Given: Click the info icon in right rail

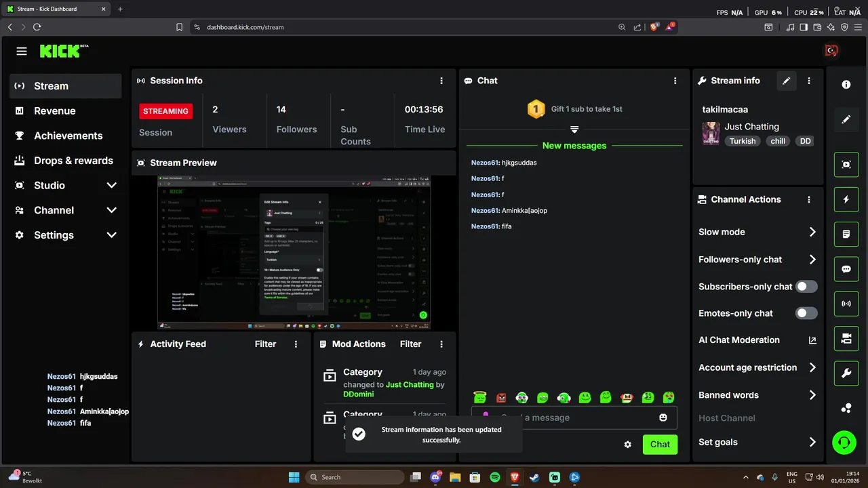Looking at the screenshot, I should pos(846,85).
